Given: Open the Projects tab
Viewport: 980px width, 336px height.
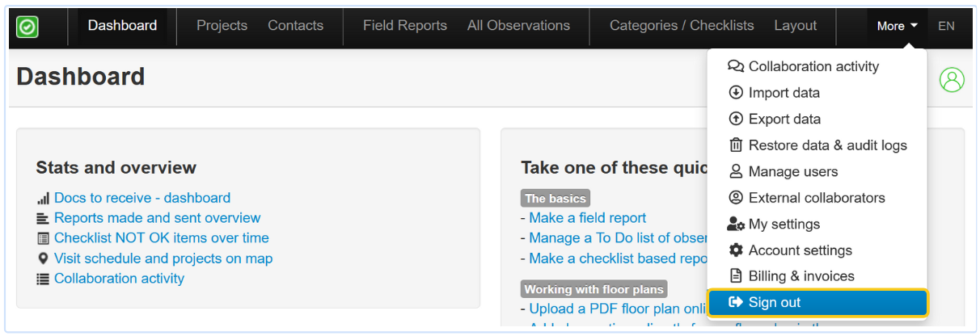Looking at the screenshot, I should 222,26.
